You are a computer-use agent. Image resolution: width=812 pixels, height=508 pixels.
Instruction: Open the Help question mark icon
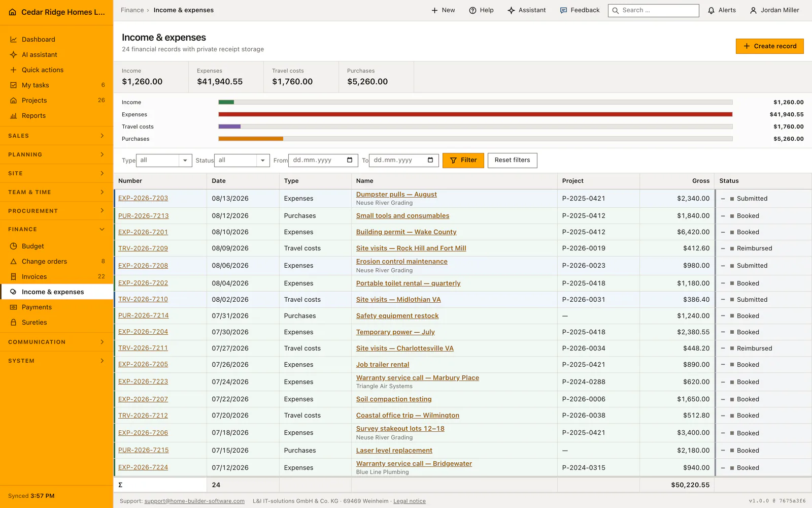[x=472, y=10]
